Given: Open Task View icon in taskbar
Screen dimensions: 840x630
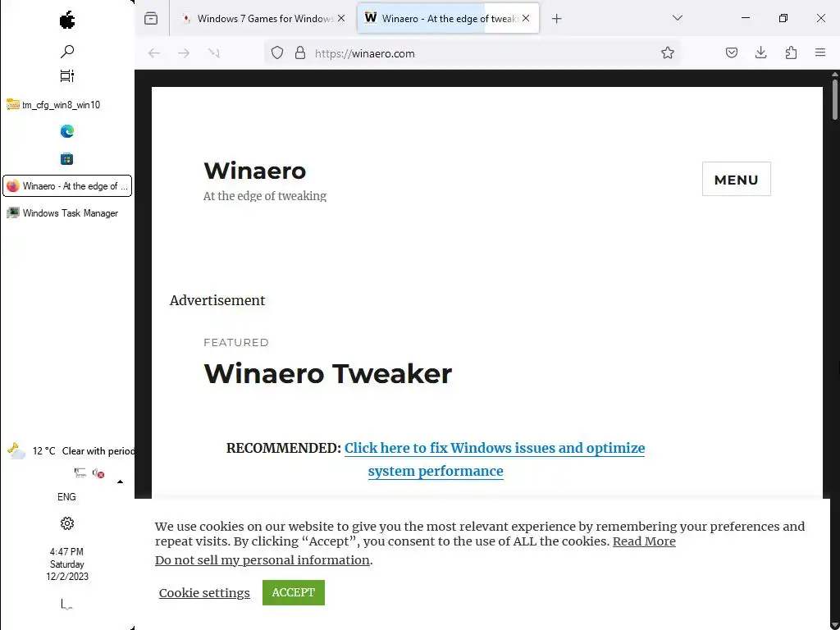Looking at the screenshot, I should pyautogui.click(x=67, y=76).
